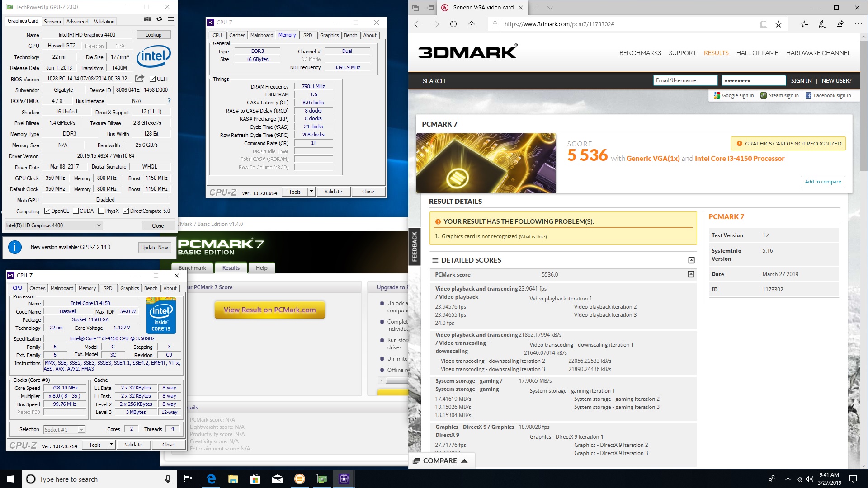
Task: Launch Microsoft Edge from the taskbar
Action: point(211,479)
